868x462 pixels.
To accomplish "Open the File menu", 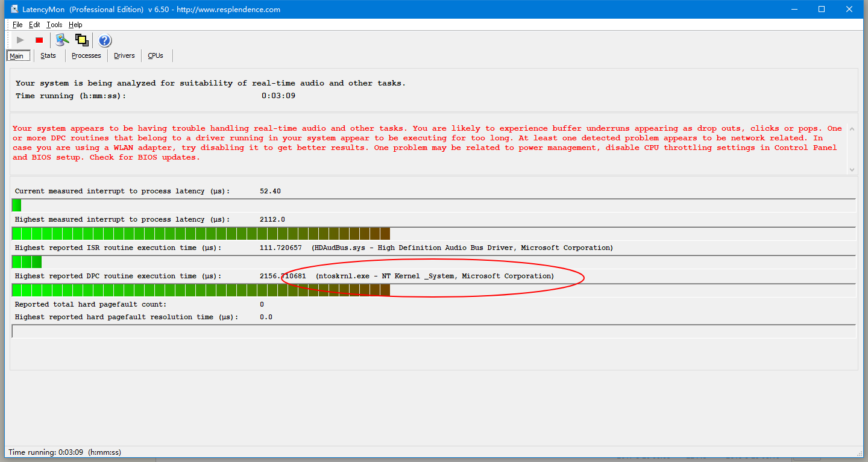I will 17,25.
